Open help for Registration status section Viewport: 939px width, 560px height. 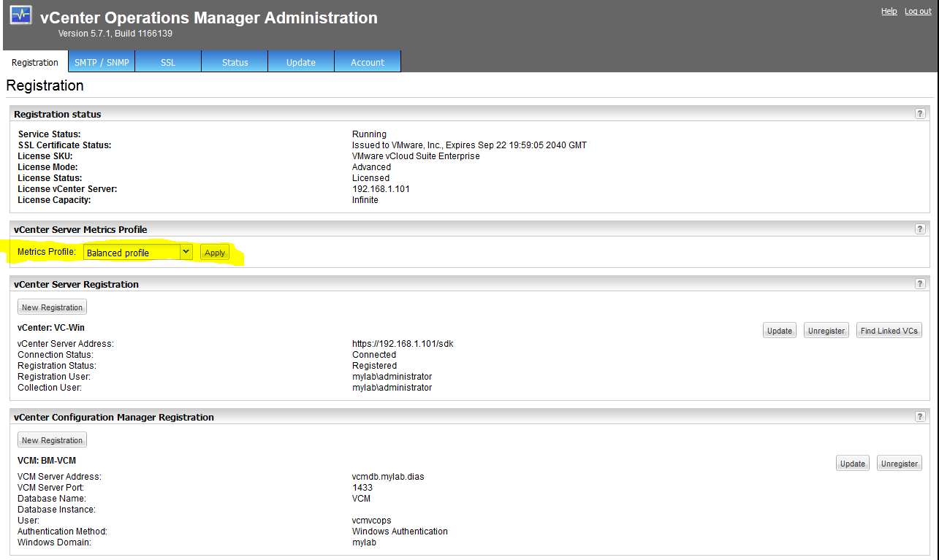tap(920, 114)
